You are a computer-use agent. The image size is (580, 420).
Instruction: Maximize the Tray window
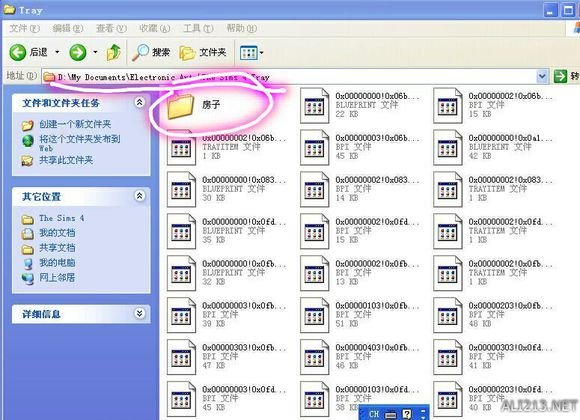coord(568,10)
